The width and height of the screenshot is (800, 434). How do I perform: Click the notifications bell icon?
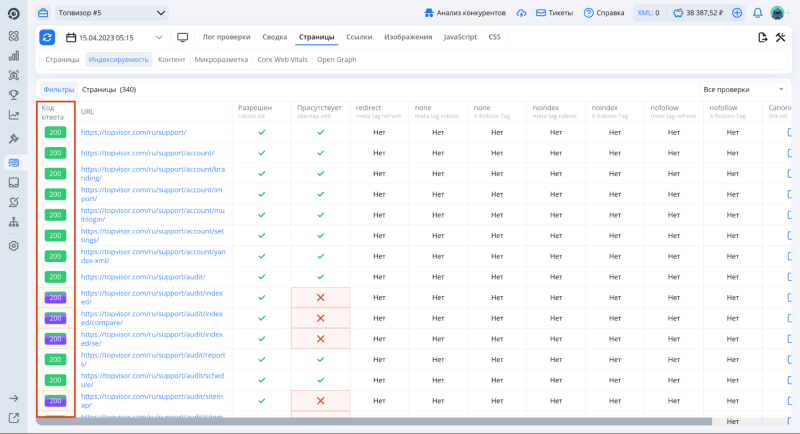coord(757,13)
